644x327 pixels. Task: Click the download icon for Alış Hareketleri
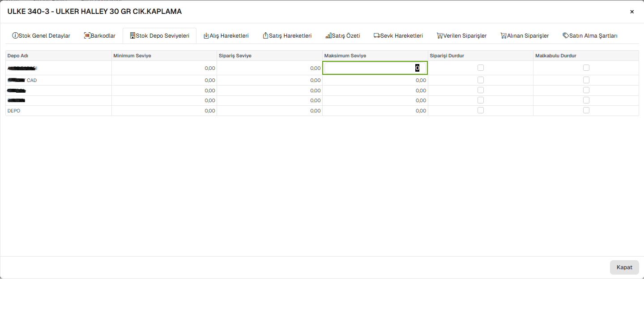point(206,36)
